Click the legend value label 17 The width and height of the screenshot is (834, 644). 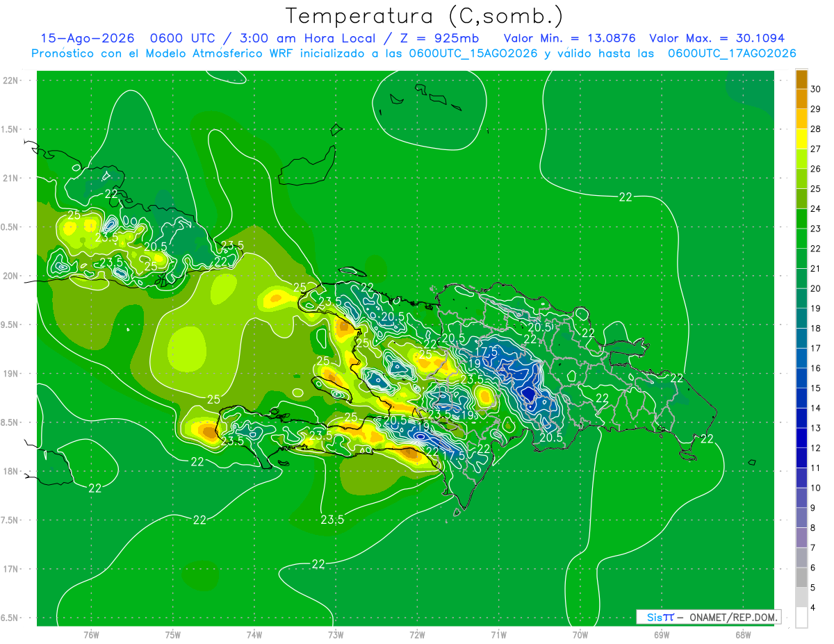tap(817, 348)
